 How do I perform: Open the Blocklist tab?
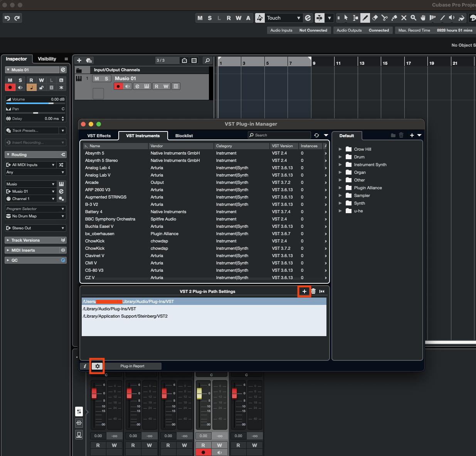pos(184,136)
